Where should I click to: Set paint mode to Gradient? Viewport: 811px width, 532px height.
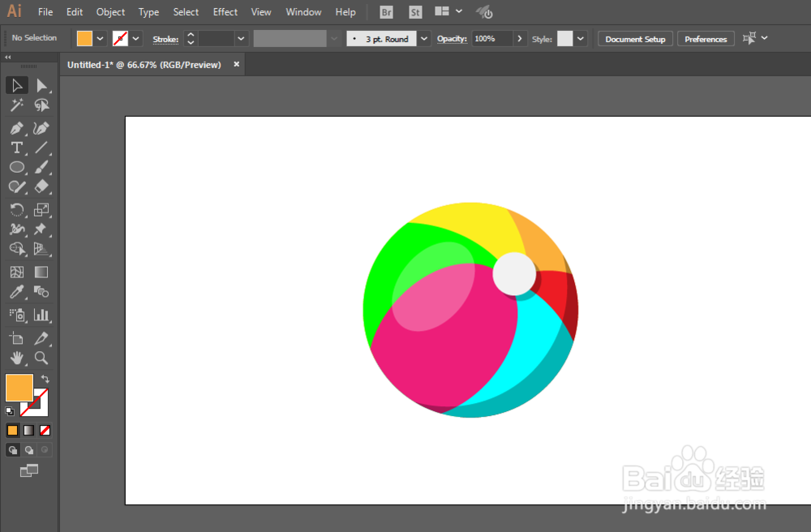[28, 430]
